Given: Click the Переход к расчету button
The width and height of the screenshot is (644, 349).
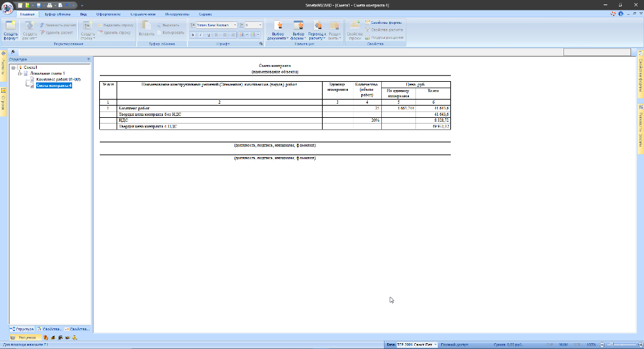Looking at the screenshot, I should coord(317,30).
